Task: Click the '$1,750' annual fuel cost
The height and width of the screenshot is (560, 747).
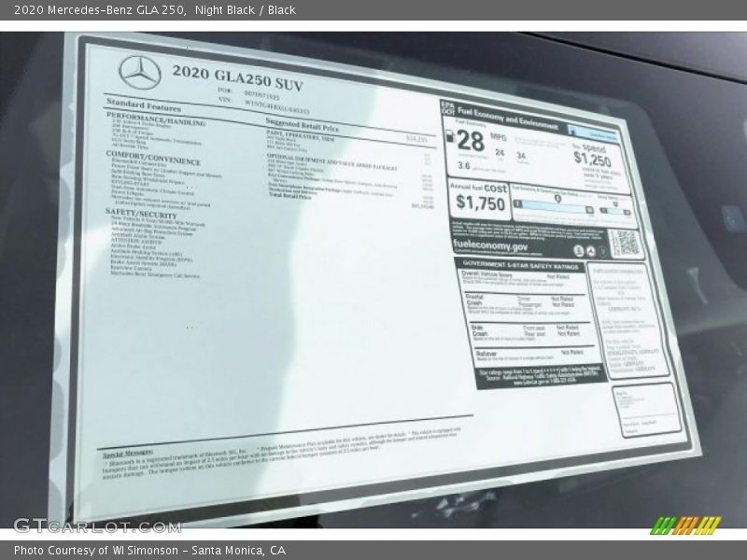Action: tap(480, 203)
